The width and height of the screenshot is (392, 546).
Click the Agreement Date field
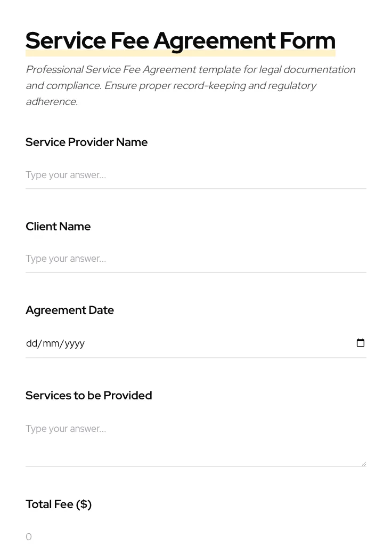160,343
